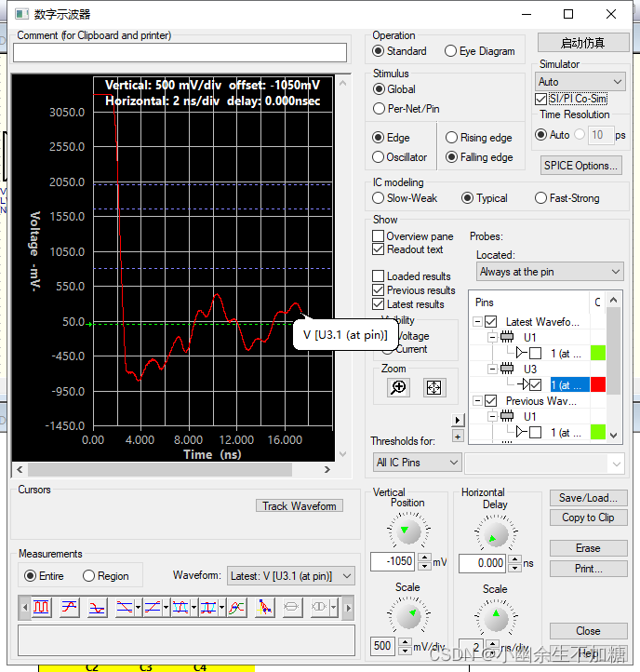
Task: Click Track Waveform button
Action: (x=300, y=506)
